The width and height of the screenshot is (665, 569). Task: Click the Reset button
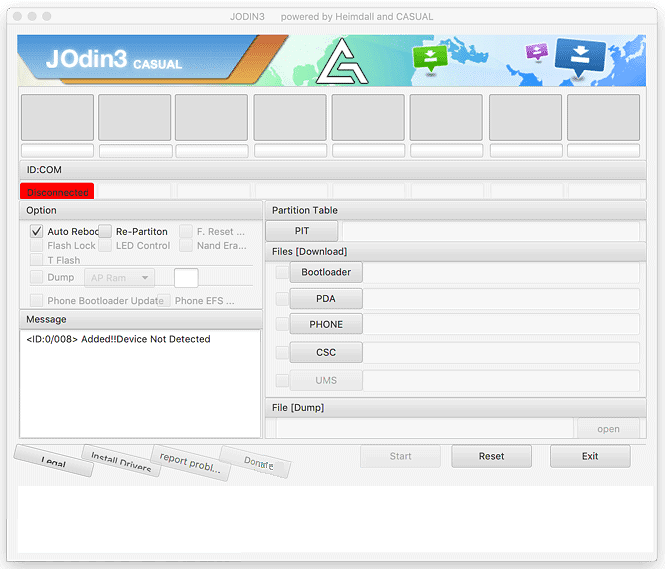(492, 456)
